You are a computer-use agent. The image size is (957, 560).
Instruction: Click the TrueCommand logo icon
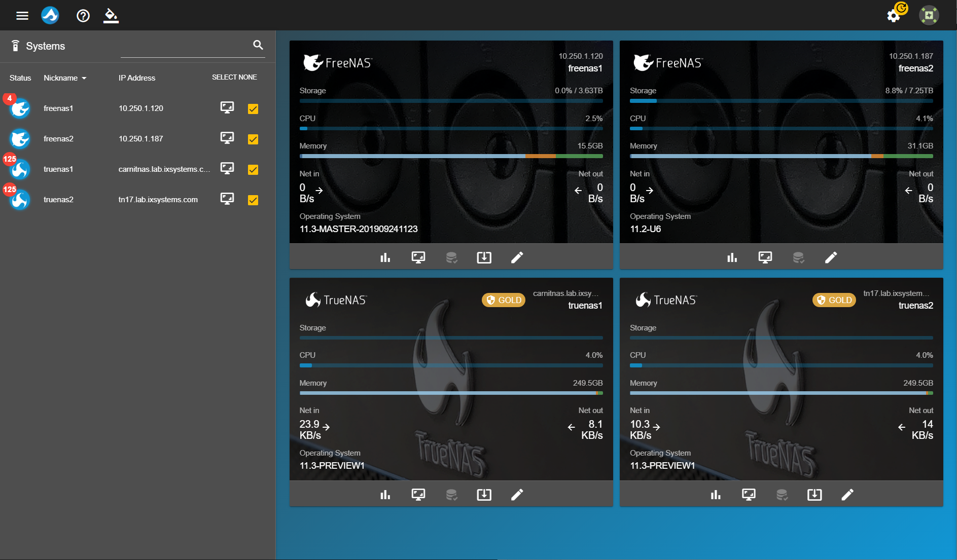(50, 15)
